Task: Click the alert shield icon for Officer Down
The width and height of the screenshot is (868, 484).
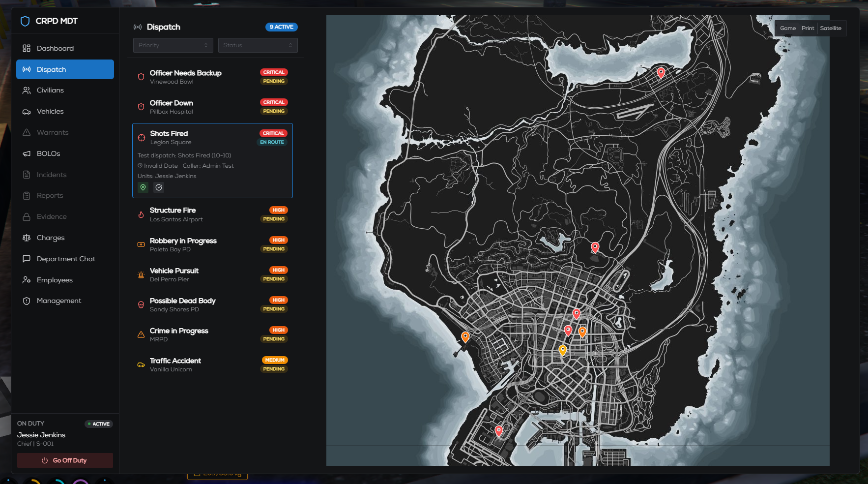Action: [141, 107]
